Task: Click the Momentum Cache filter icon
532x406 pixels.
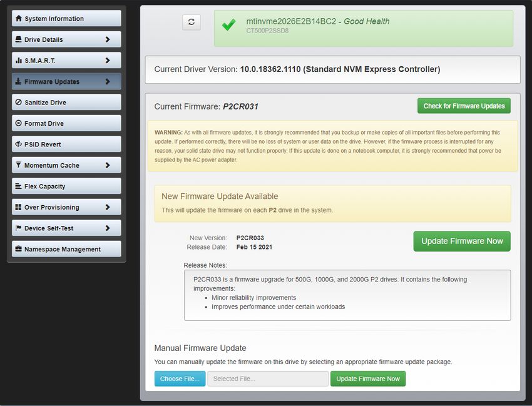Action: (18, 165)
